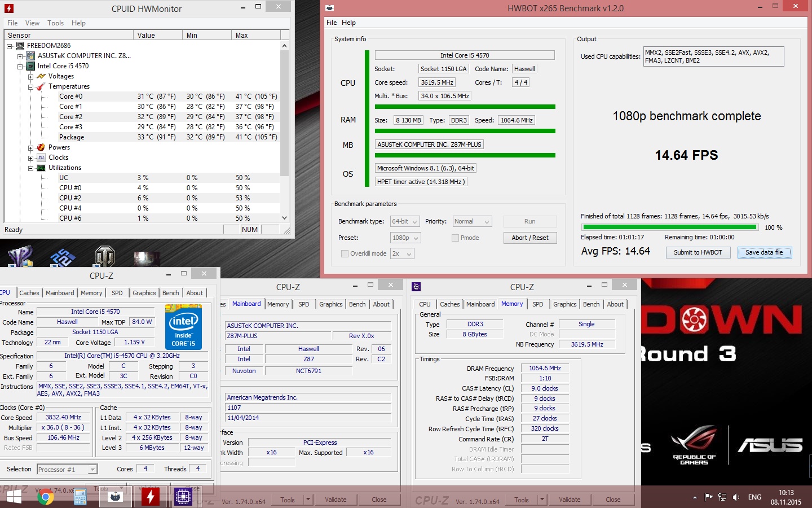The image size is (812, 508).
Task: Open the Tools dropdown arrow in the Mainboard CPU-Z window
Action: pyautogui.click(x=308, y=500)
